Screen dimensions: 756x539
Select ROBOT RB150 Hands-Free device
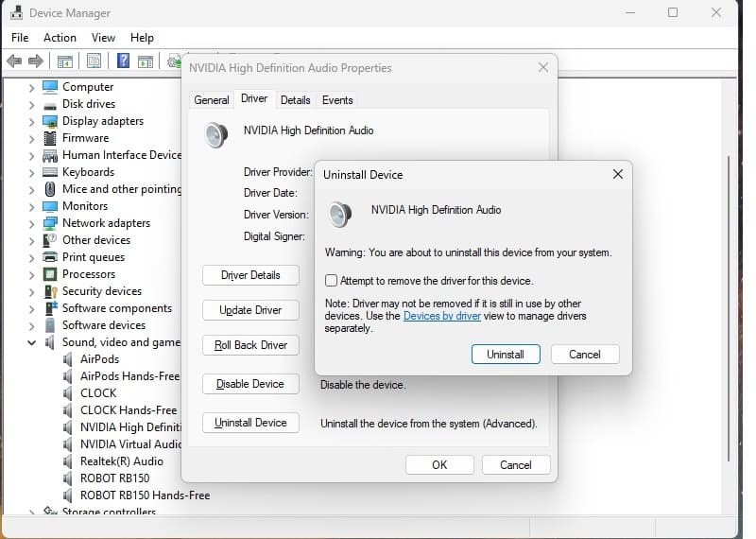146,496
